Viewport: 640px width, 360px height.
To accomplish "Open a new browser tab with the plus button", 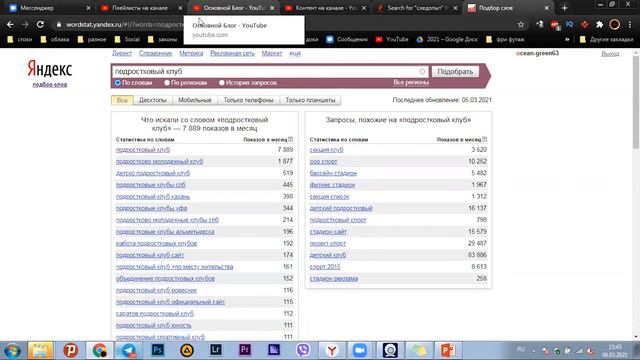I will tap(564, 8).
